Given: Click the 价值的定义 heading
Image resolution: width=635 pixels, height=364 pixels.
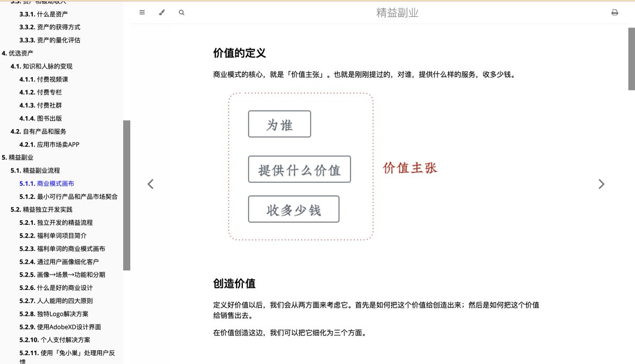Looking at the screenshot, I should (x=239, y=53).
